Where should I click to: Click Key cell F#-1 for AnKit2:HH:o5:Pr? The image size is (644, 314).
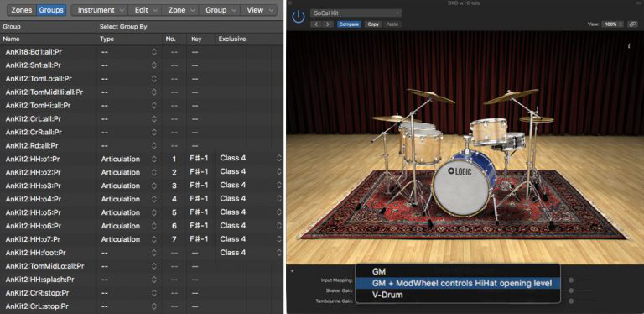coord(200,212)
